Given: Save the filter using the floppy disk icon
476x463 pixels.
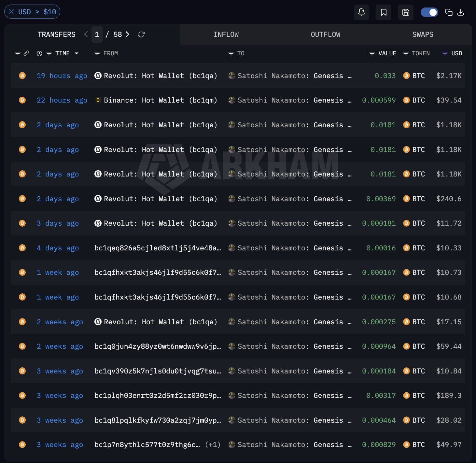Looking at the screenshot, I should point(406,12).
